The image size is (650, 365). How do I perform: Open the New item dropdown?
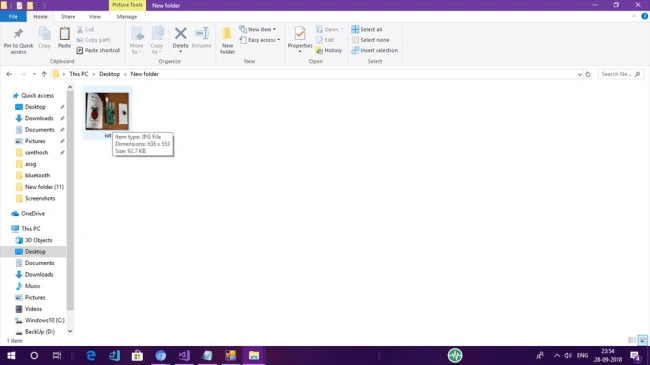tap(257, 29)
